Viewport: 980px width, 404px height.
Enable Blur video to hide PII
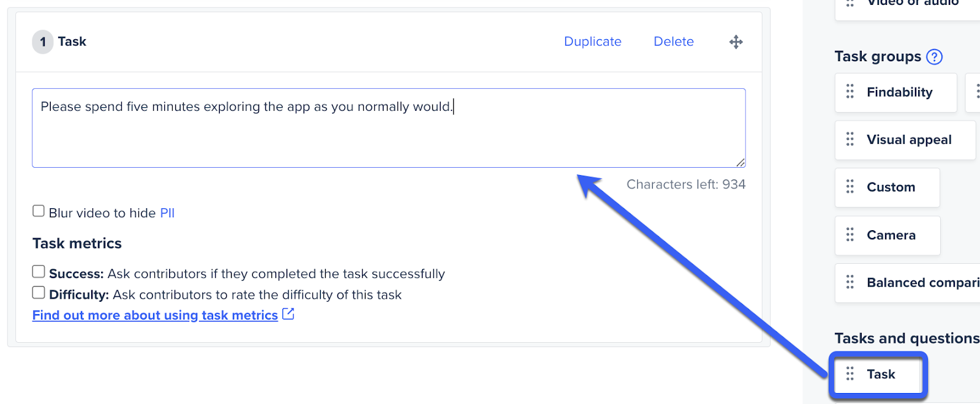(39, 211)
